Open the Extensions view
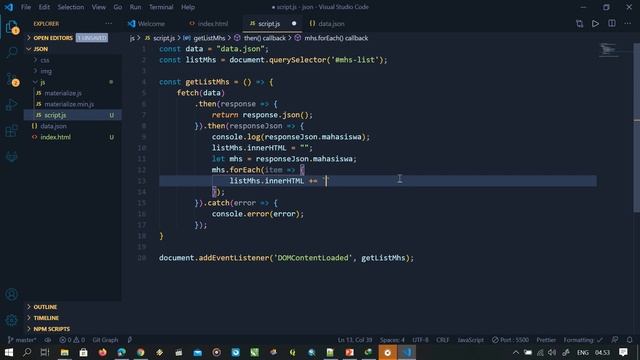Viewport: 640px width, 360px height. point(11,131)
